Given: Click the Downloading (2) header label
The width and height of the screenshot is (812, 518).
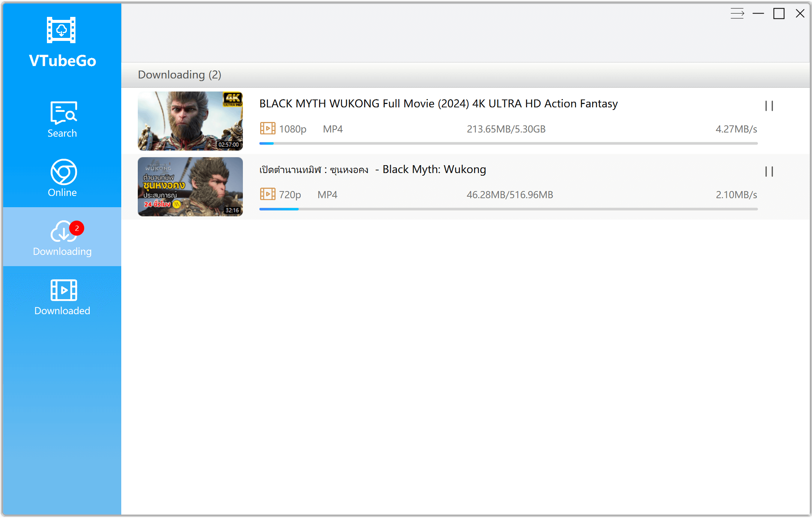Looking at the screenshot, I should point(180,75).
